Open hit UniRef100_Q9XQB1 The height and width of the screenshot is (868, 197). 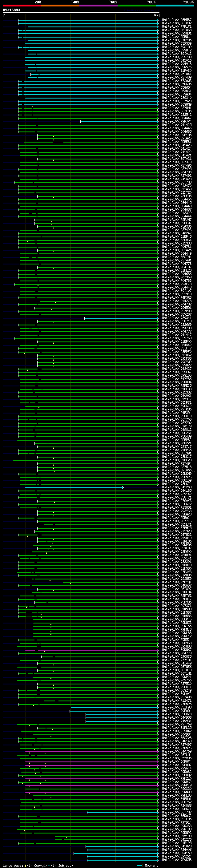coord(176,33)
